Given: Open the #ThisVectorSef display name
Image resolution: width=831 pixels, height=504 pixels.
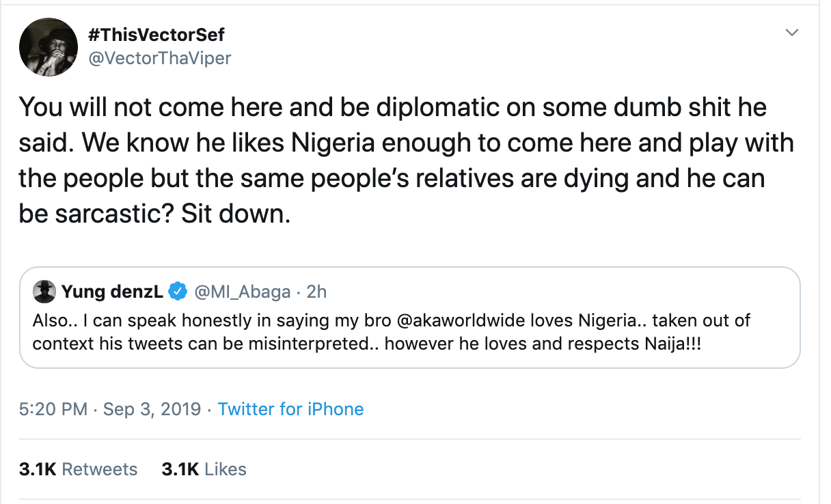Looking at the screenshot, I should [x=155, y=34].
